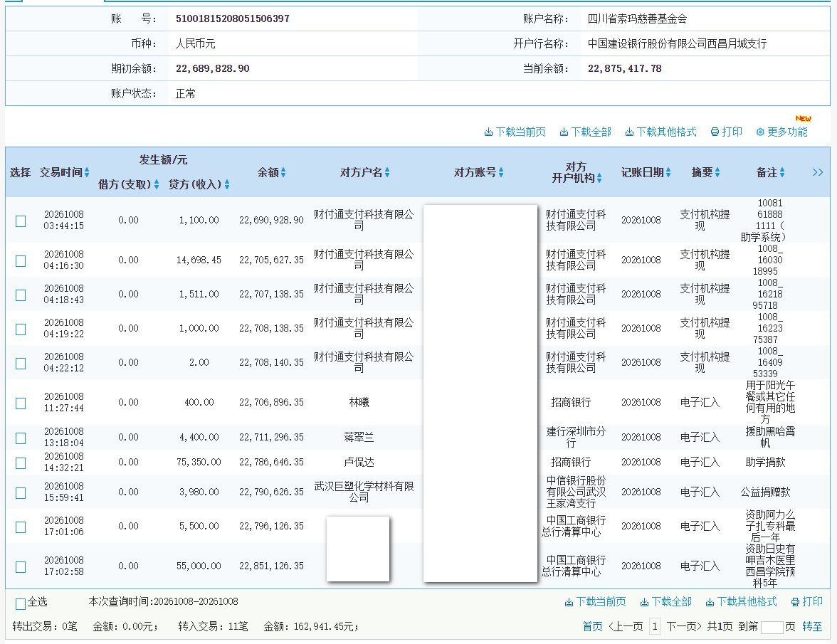Click remark 助学捐款
Viewport: 837px width, 644px height.
[x=766, y=462]
